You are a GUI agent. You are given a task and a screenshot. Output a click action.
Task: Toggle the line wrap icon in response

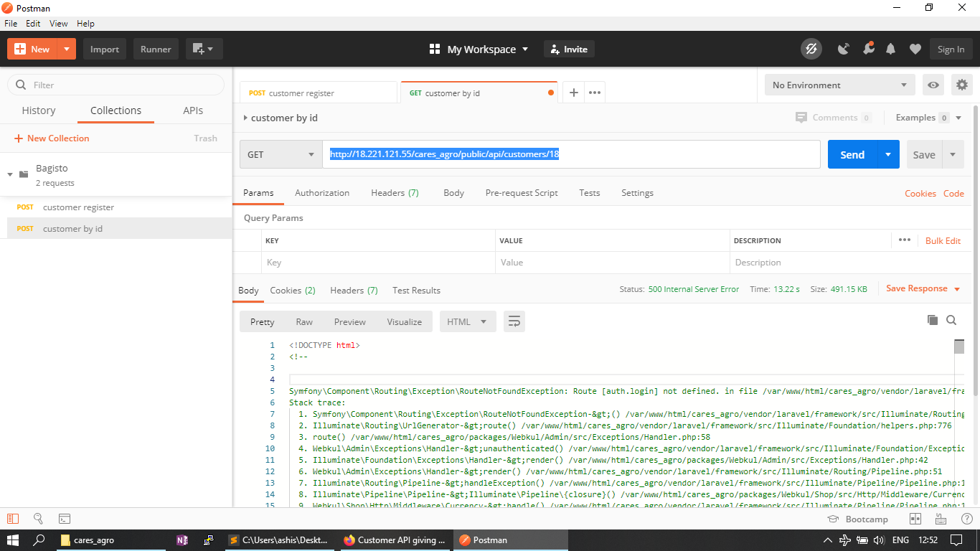[514, 321]
